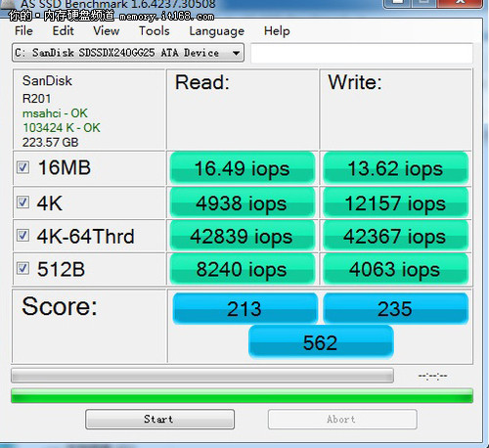Screen dimensions: 489x448
Task: Click the 4K-64Thrd test label
Action: pos(85,236)
